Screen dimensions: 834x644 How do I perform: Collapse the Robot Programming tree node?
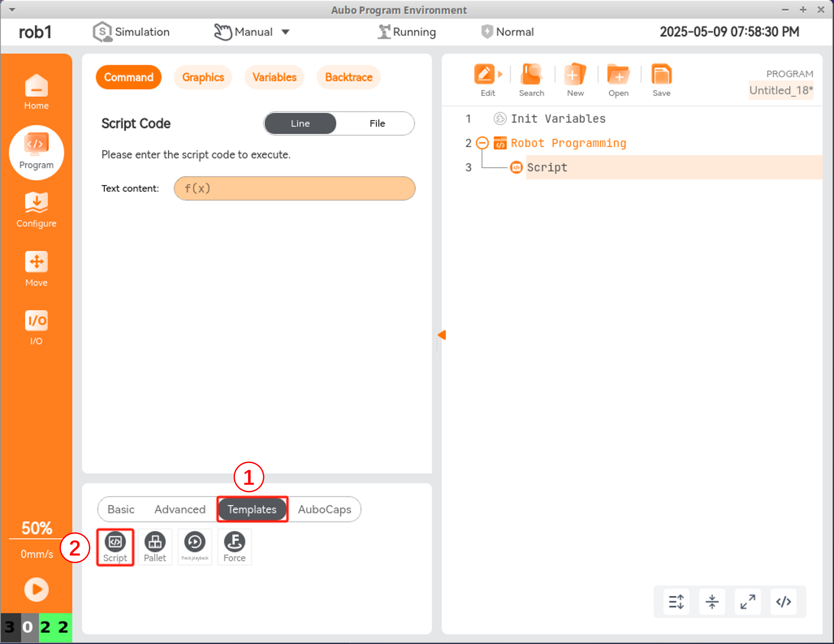click(482, 143)
